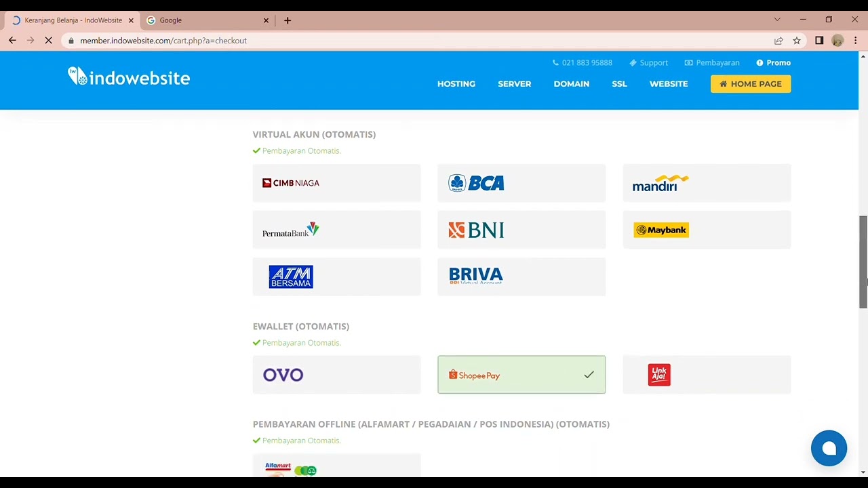The image size is (868, 488).
Task: Open SSL menu
Action: pyautogui.click(x=619, y=84)
